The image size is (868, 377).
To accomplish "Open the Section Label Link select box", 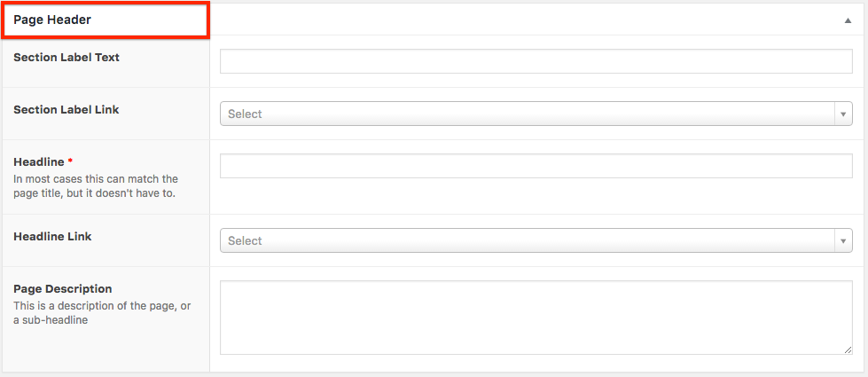I will (528, 114).
